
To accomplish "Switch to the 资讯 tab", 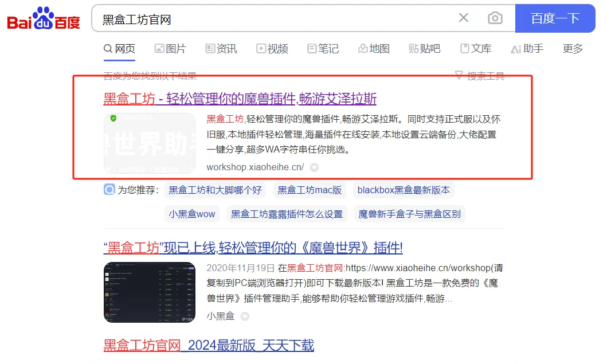I will (x=221, y=49).
